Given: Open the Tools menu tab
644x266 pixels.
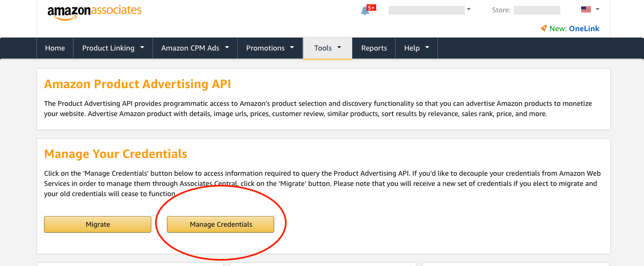Looking at the screenshot, I should tap(328, 48).
